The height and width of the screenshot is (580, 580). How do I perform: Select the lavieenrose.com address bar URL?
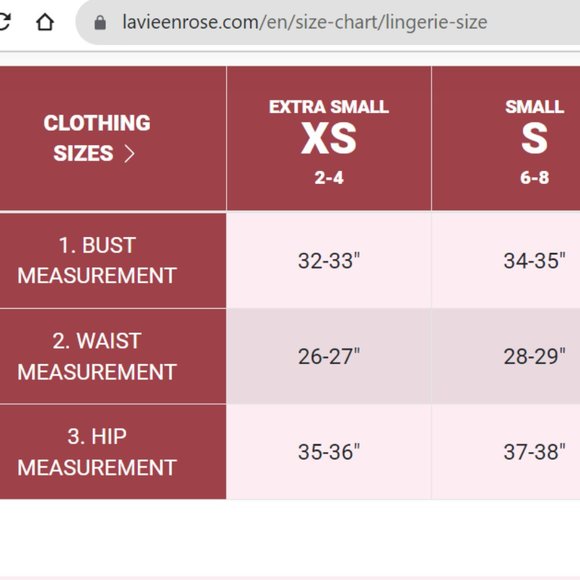coord(305,22)
